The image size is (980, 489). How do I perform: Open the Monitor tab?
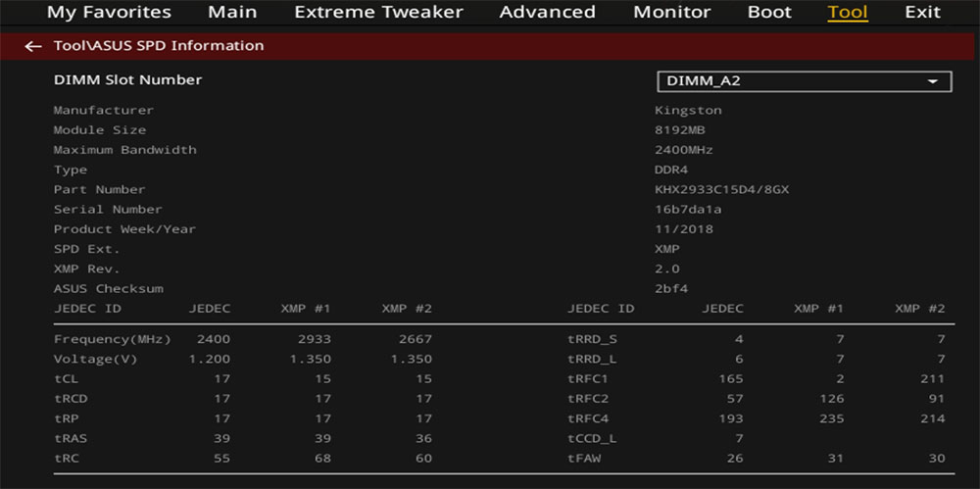click(x=672, y=12)
